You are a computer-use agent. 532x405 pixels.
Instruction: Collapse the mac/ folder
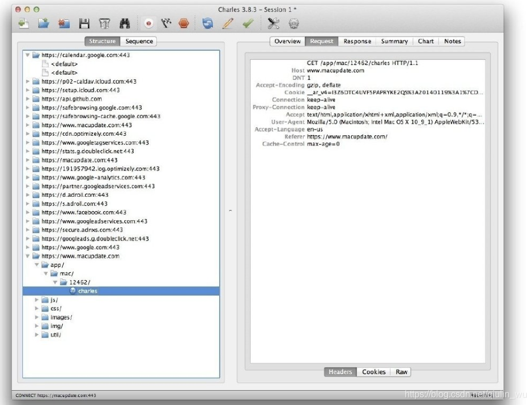pos(46,273)
